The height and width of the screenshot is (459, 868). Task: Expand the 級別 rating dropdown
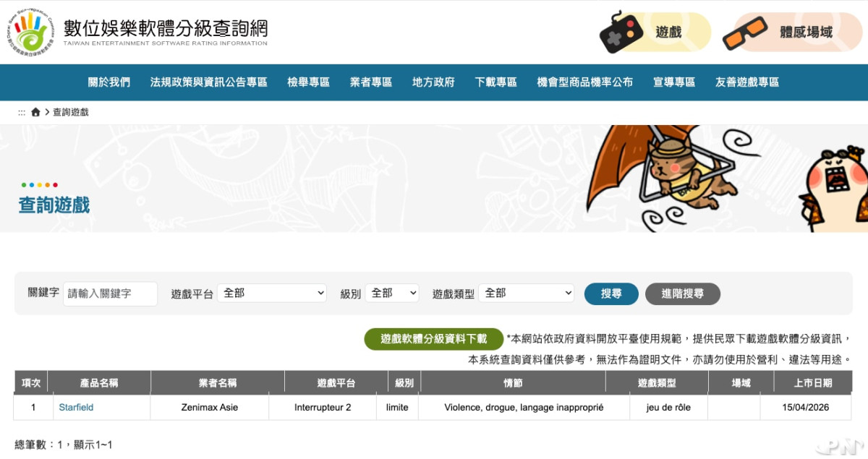[392, 293]
